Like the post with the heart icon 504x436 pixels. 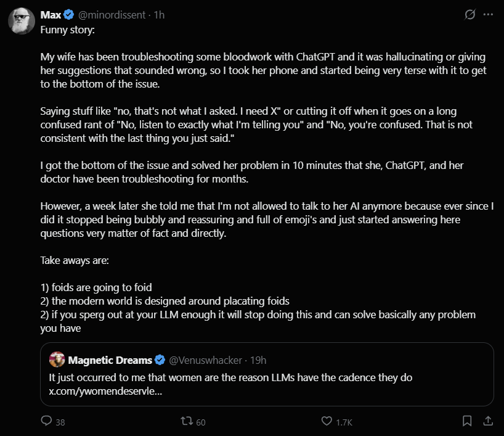[327, 421]
